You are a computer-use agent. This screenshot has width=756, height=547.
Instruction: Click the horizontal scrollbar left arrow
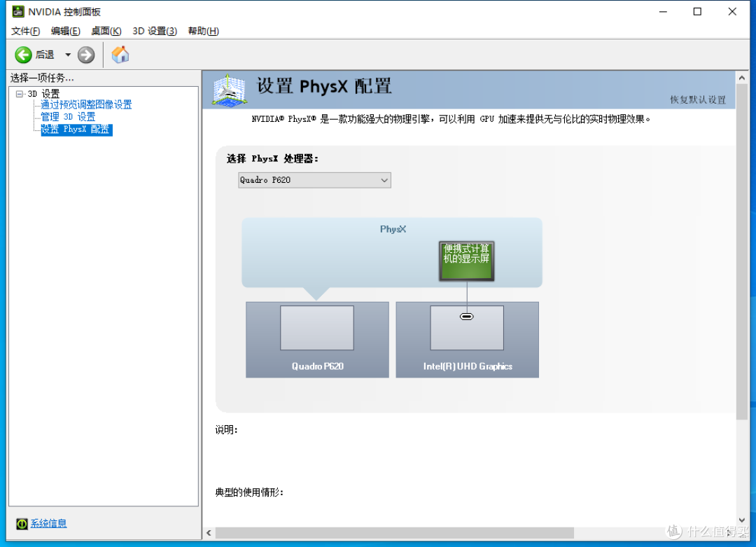click(x=209, y=533)
